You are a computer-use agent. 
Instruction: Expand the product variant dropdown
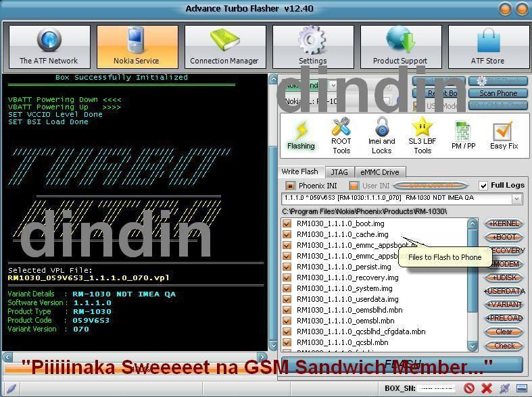pos(516,199)
